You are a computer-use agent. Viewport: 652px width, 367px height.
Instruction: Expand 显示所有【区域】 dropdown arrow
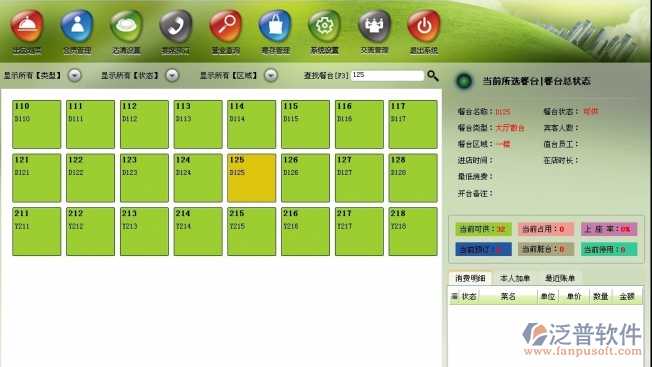pos(271,75)
